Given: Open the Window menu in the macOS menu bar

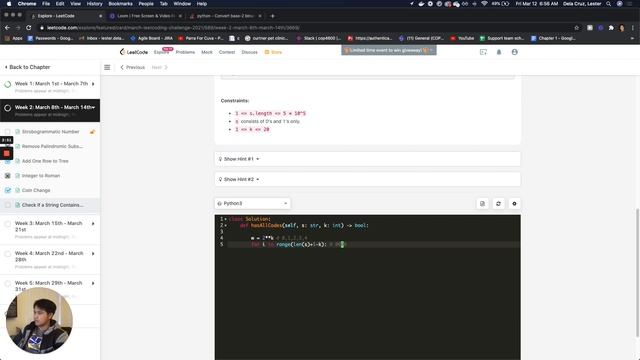Looking at the screenshot, I should [x=182, y=4].
